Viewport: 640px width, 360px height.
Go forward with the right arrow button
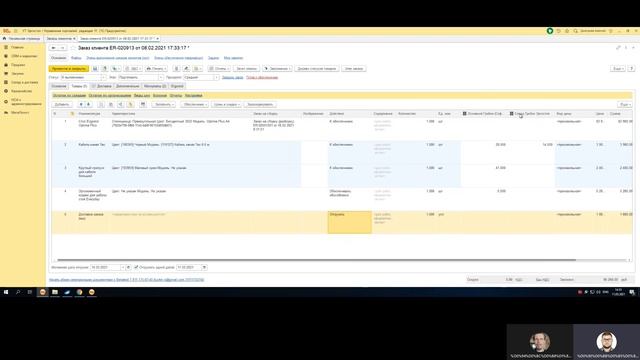[x=62, y=48]
